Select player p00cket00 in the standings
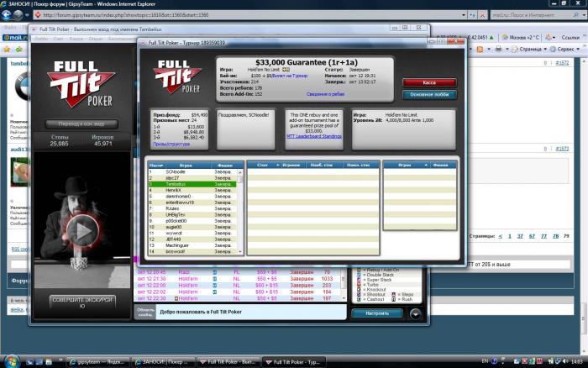 [192, 221]
